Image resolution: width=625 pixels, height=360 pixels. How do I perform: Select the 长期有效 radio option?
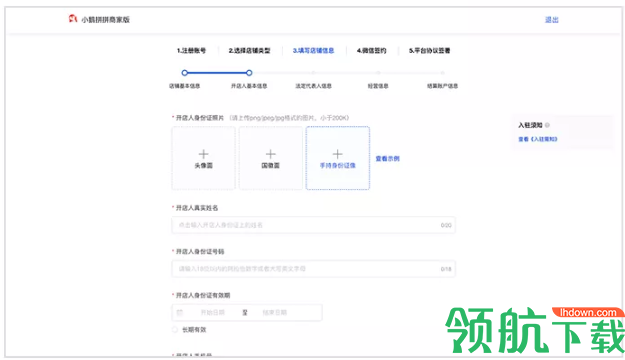175,330
